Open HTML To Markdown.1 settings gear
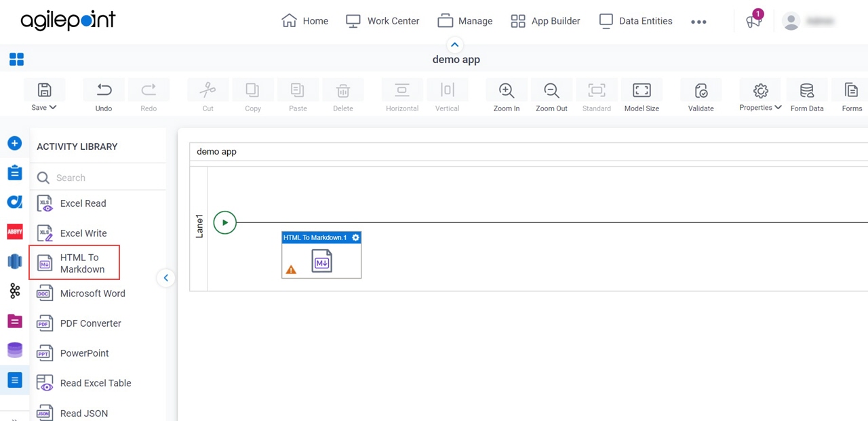868x421 pixels. pyautogui.click(x=355, y=237)
